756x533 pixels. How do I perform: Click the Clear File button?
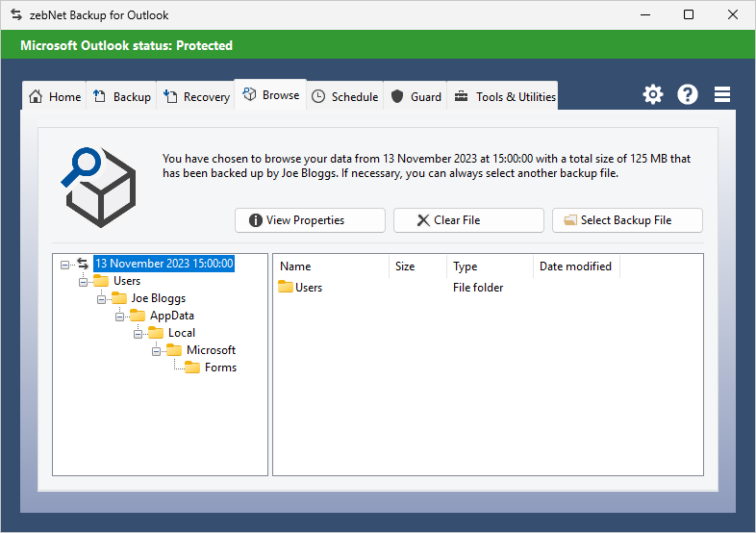(x=468, y=220)
